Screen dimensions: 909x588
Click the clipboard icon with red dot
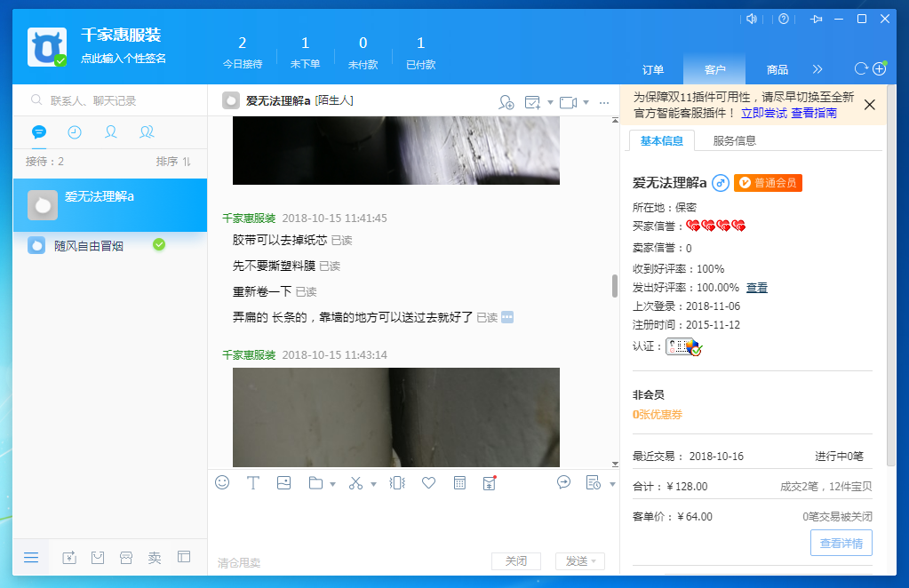(x=490, y=482)
